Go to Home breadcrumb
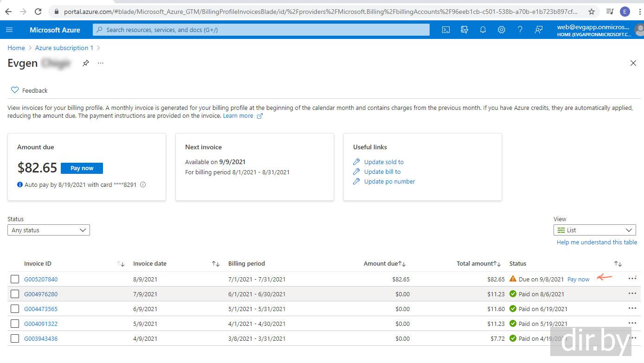This screenshot has width=644, height=363. point(16,48)
